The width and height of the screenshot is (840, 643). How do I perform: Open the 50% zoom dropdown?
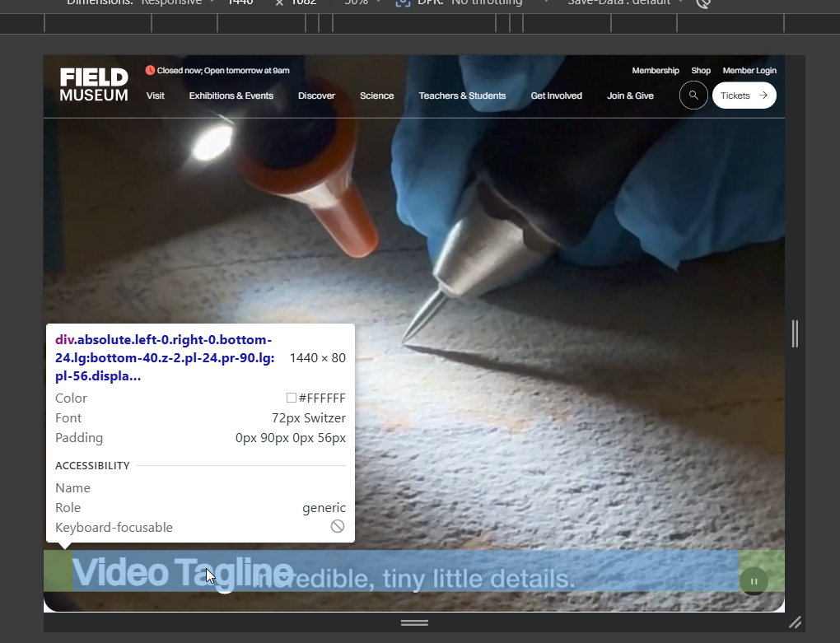362,2
